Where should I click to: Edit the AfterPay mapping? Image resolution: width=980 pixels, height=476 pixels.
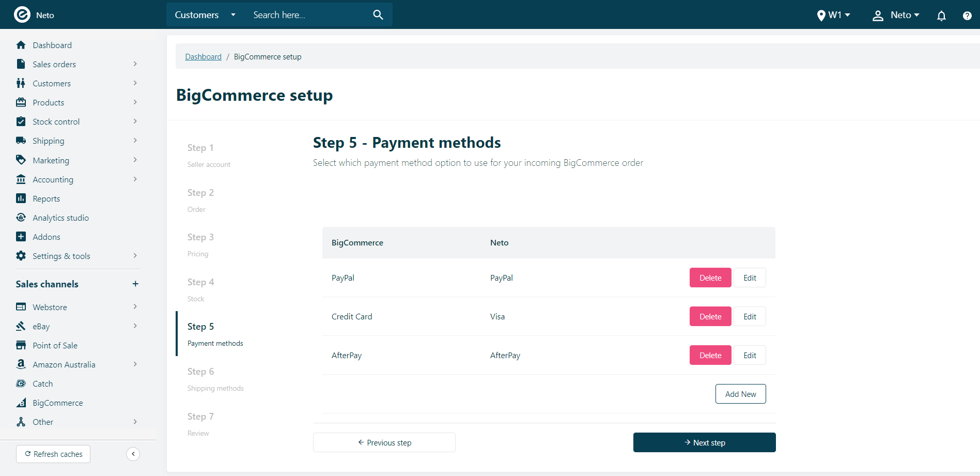(750, 355)
